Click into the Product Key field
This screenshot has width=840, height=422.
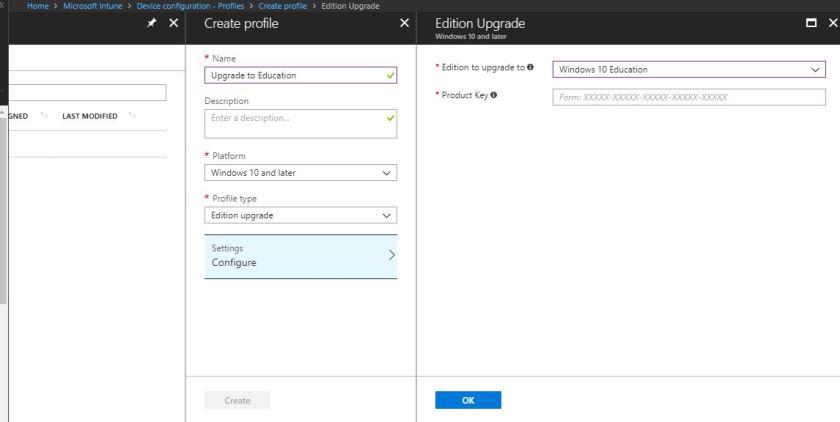(689, 97)
